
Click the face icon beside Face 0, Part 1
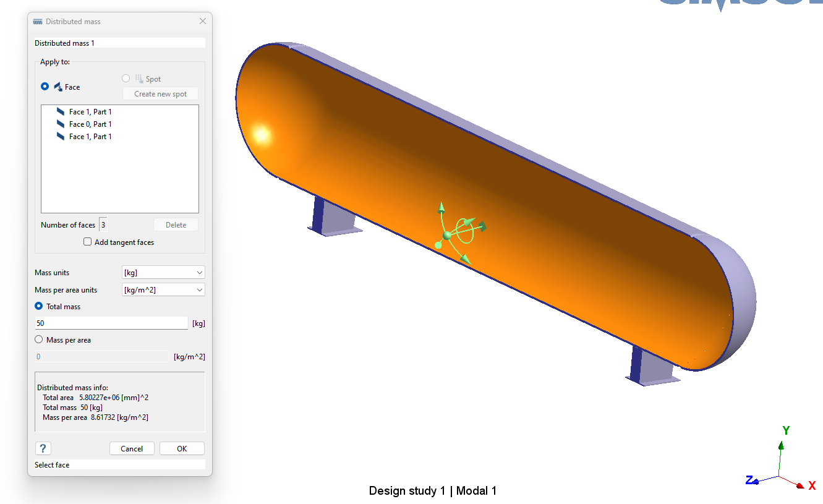pyautogui.click(x=61, y=124)
